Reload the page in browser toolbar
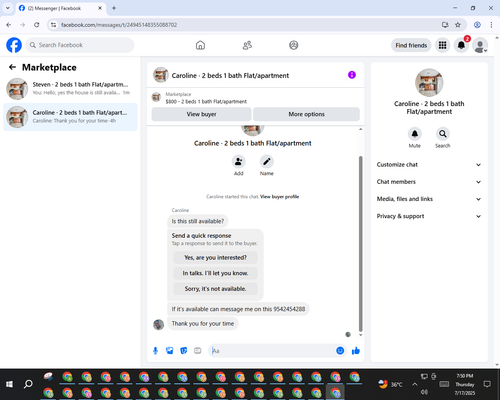 click(x=37, y=25)
